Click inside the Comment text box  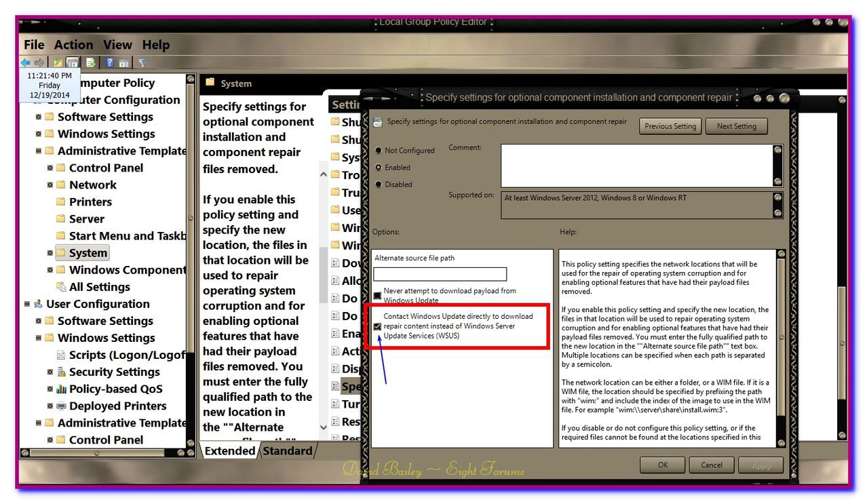636,166
